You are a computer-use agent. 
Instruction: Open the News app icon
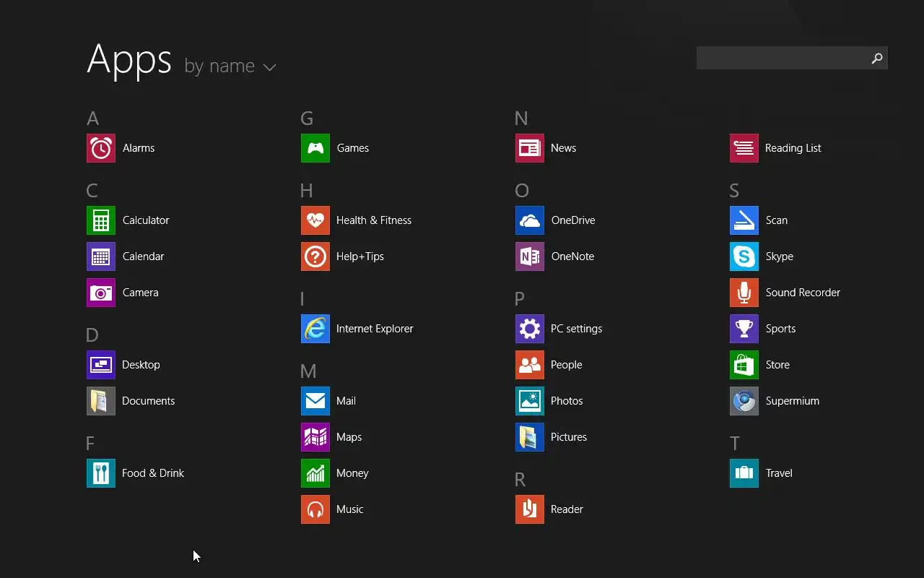click(x=530, y=148)
